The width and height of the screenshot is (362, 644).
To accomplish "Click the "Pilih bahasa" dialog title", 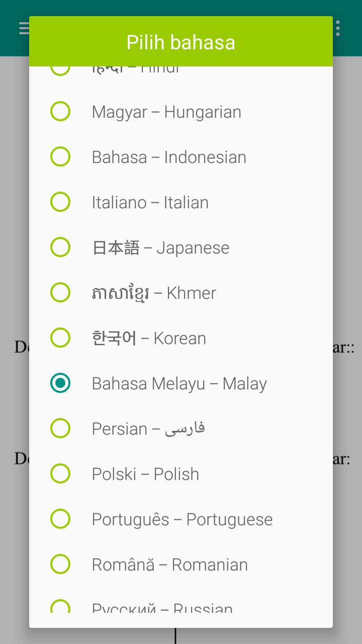I will [x=181, y=42].
